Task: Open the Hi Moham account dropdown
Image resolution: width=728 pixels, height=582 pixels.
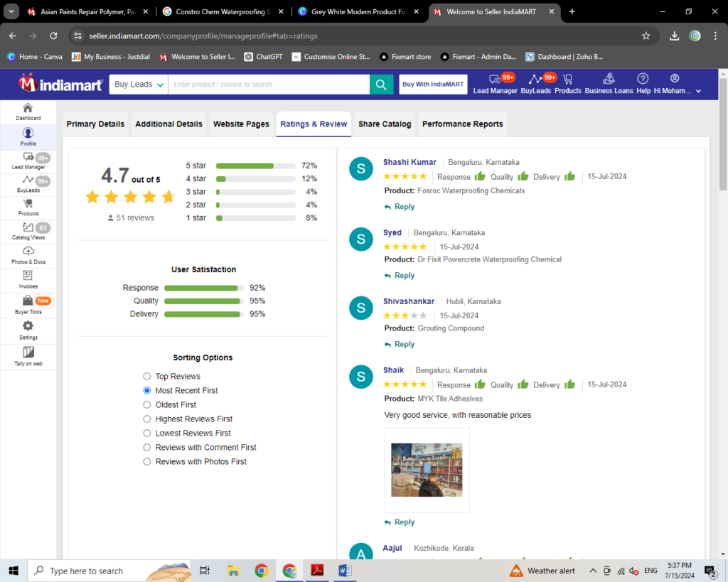Action: click(677, 85)
